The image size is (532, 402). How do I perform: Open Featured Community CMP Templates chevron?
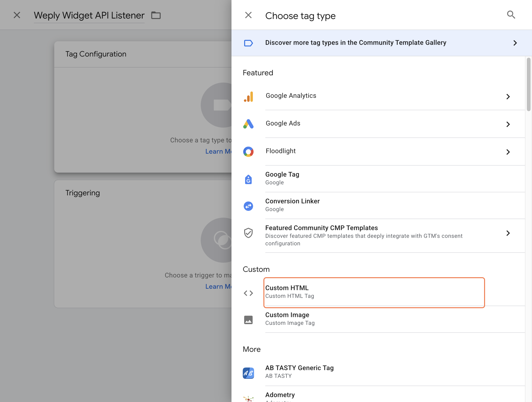click(508, 233)
